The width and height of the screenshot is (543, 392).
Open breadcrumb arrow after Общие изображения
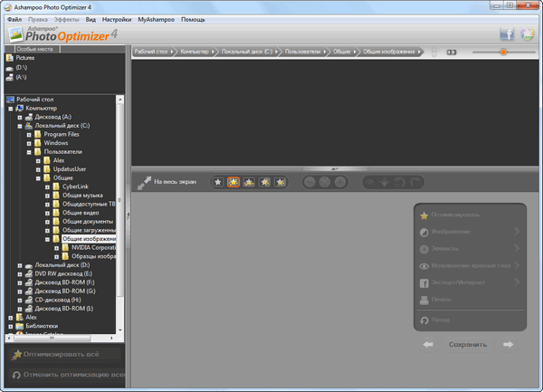click(419, 52)
